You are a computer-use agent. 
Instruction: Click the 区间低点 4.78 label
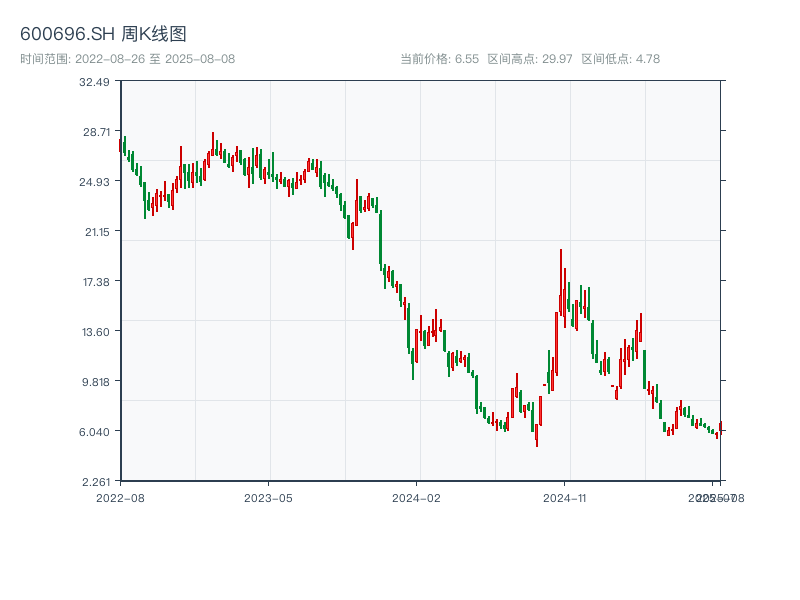620,59
